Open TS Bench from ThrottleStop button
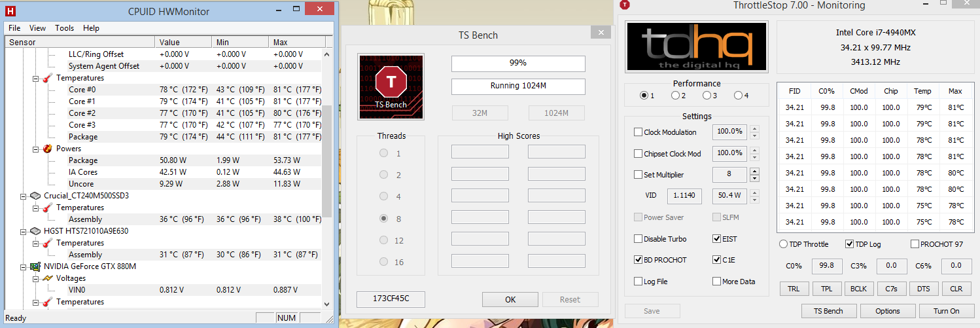The height and width of the screenshot is (328, 980). (x=828, y=311)
